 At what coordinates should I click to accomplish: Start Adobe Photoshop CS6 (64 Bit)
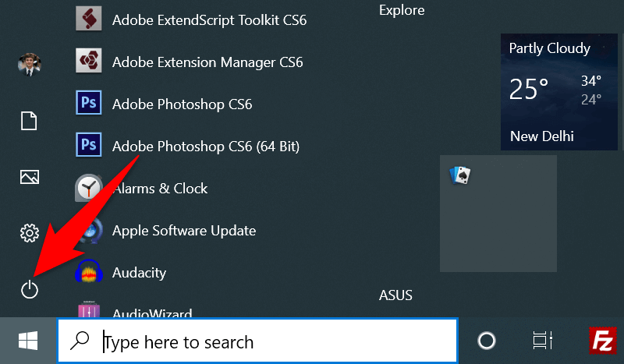tap(205, 146)
